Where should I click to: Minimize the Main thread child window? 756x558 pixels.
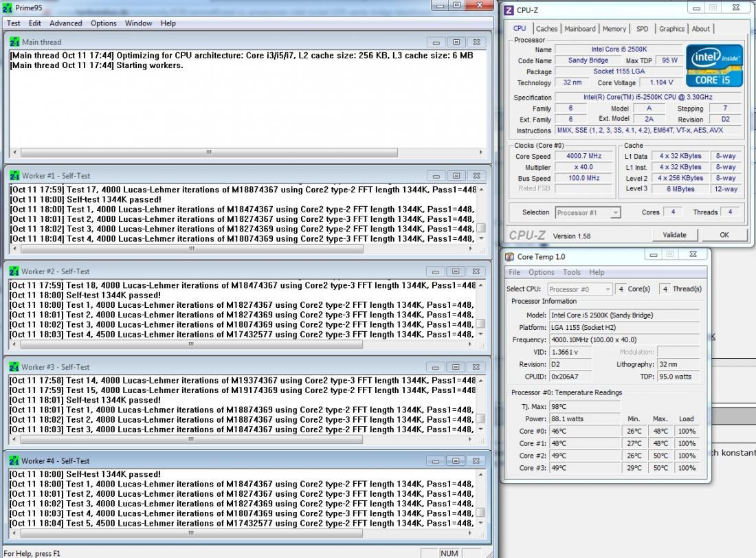coord(436,43)
